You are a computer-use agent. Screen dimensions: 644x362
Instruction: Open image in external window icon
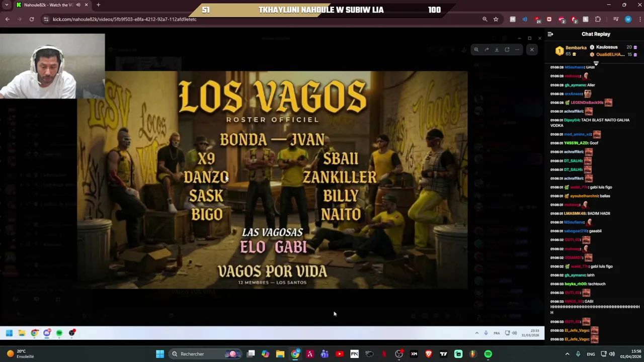507,49
